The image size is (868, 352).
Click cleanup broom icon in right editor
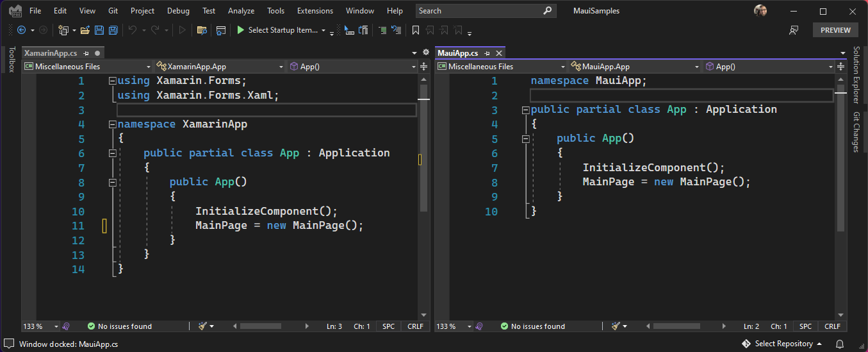pyautogui.click(x=616, y=326)
